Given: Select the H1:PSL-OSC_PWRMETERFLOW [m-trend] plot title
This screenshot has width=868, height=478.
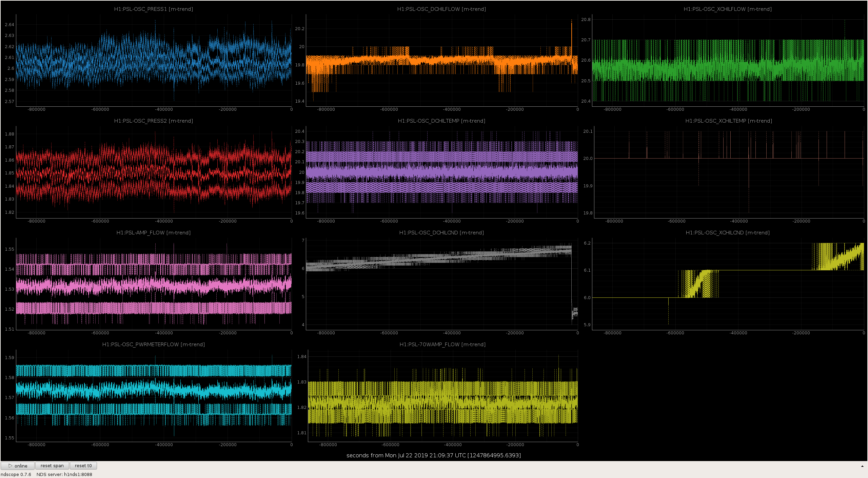Looking at the screenshot, I should tap(154, 345).
